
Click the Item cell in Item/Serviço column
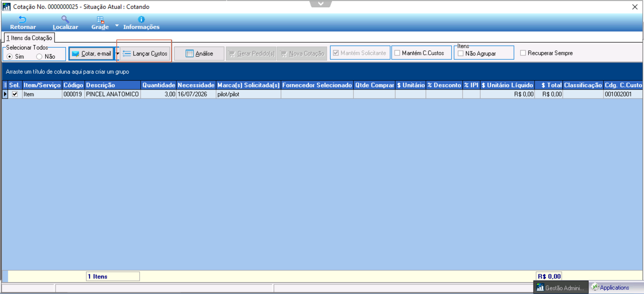[x=42, y=94]
